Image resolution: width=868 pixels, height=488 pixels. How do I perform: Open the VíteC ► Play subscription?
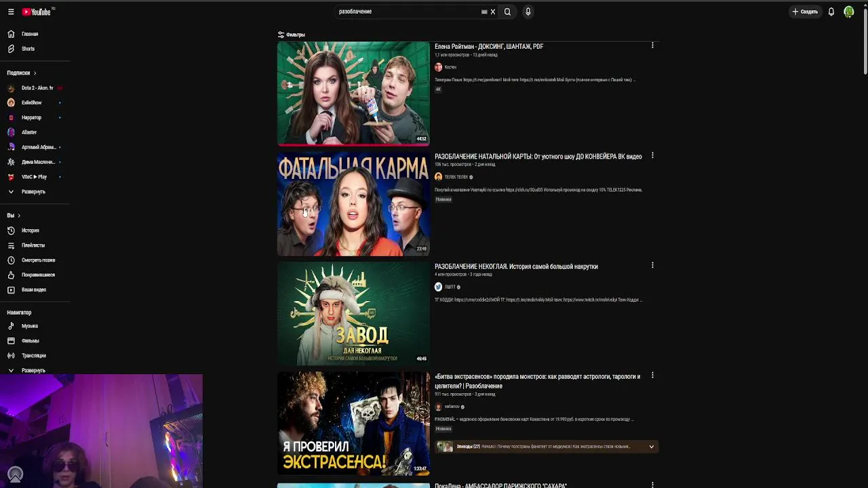click(34, 177)
